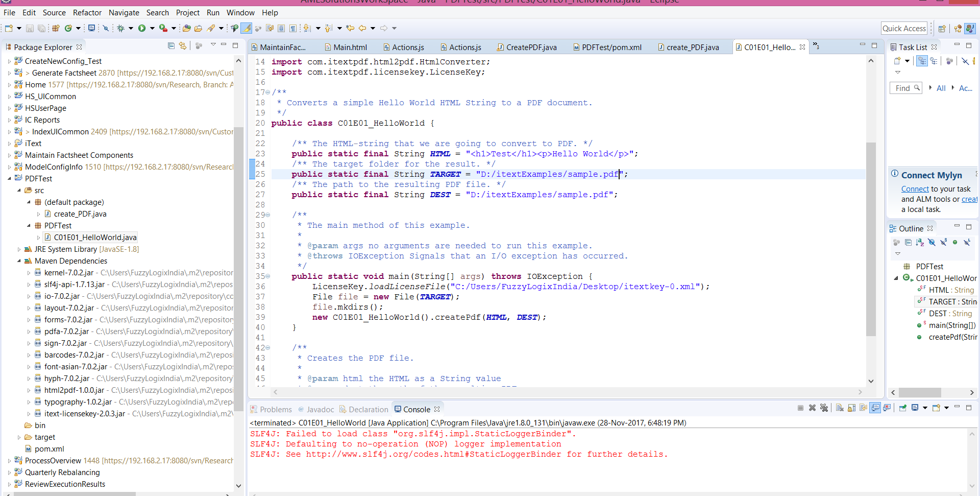Toggle Mark Occurrences highlighter button
Viewport: 980px width, 496px height.
[x=246, y=28]
